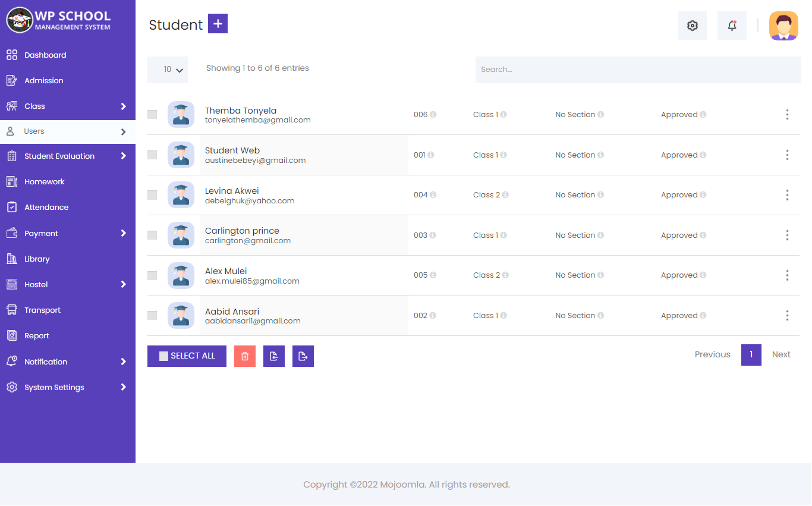Click the export students file icon

(303, 356)
